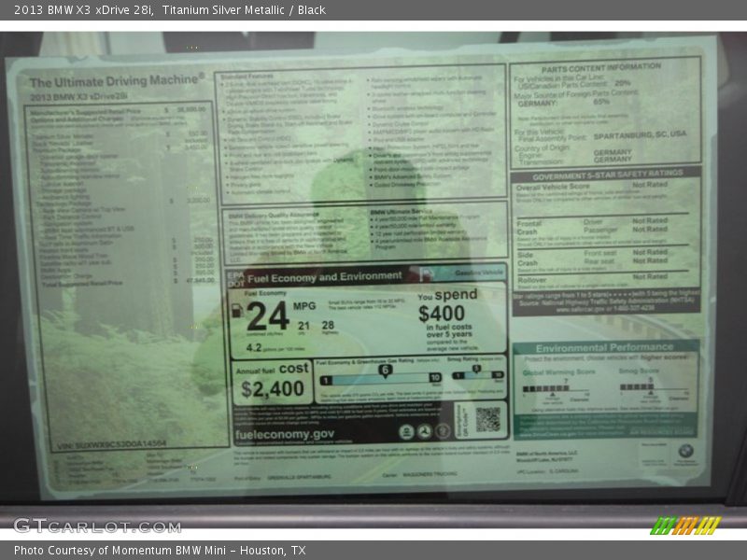Viewport: 747px width, 560px height.
Task: Click 'Annual fuel cost' label
Action: [272, 369]
